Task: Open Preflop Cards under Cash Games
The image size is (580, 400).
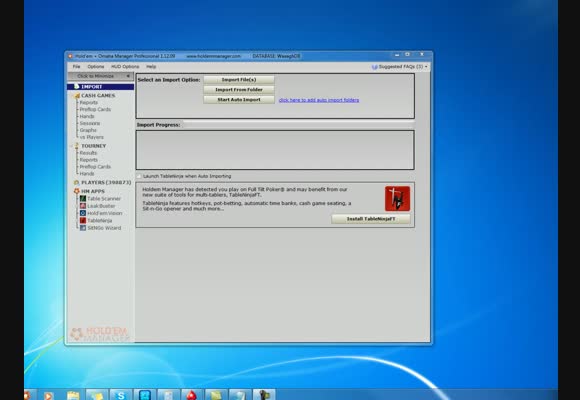Action: [95, 110]
